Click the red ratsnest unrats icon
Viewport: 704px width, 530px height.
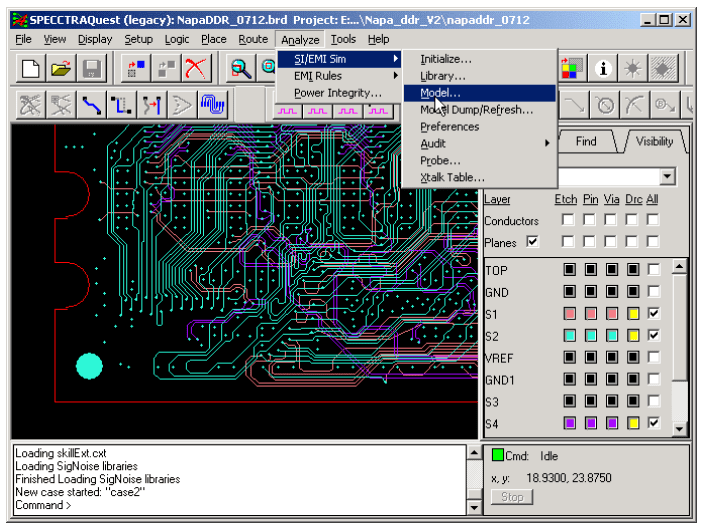[x=196, y=68]
